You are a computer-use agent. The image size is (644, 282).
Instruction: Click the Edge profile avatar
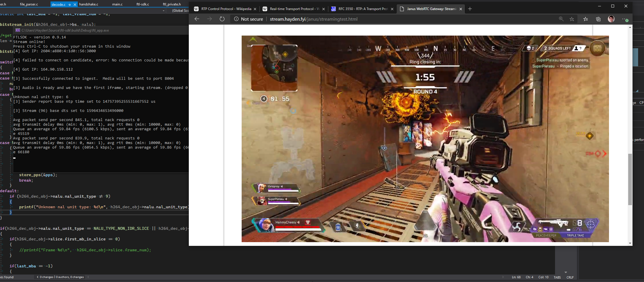[612, 19]
